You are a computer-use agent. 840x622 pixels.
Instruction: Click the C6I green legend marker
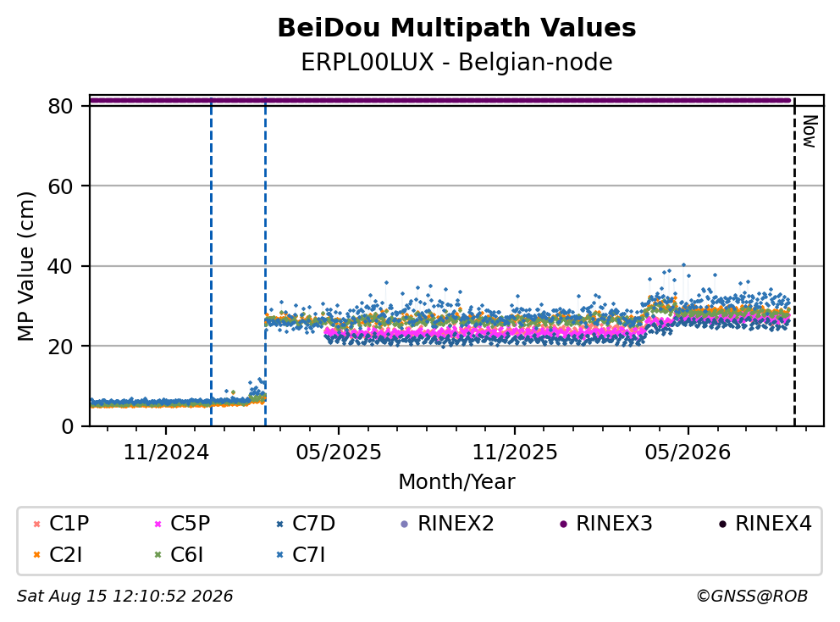pyautogui.click(x=157, y=555)
